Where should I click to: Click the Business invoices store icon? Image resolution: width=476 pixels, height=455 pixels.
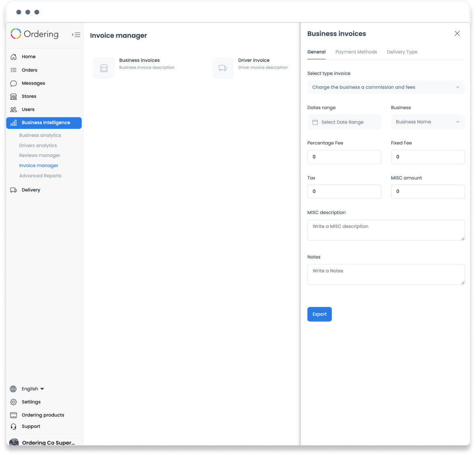pyautogui.click(x=104, y=68)
